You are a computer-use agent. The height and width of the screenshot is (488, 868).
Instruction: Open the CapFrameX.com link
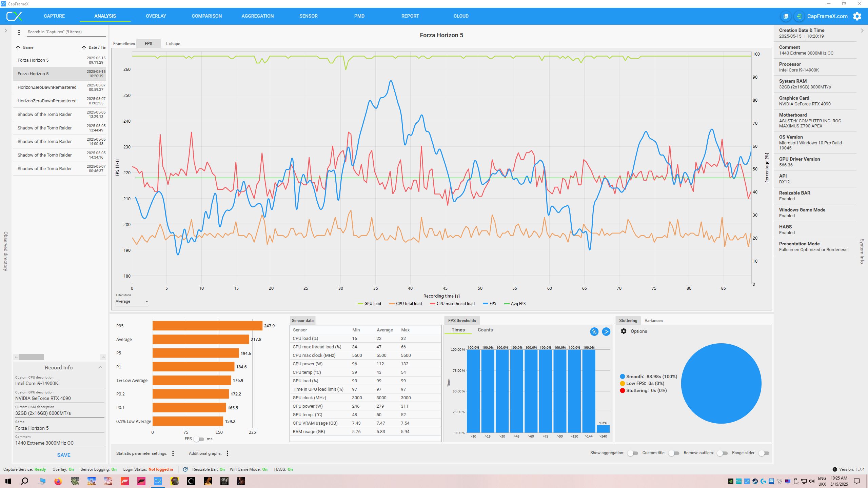(827, 16)
